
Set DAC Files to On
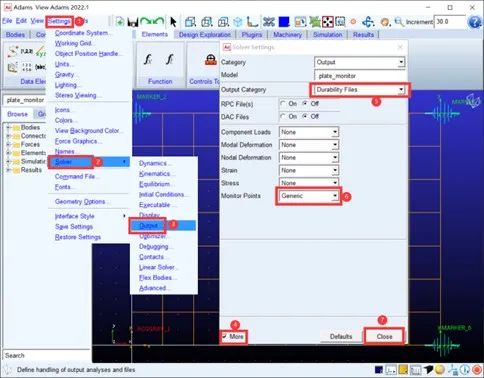283,117
